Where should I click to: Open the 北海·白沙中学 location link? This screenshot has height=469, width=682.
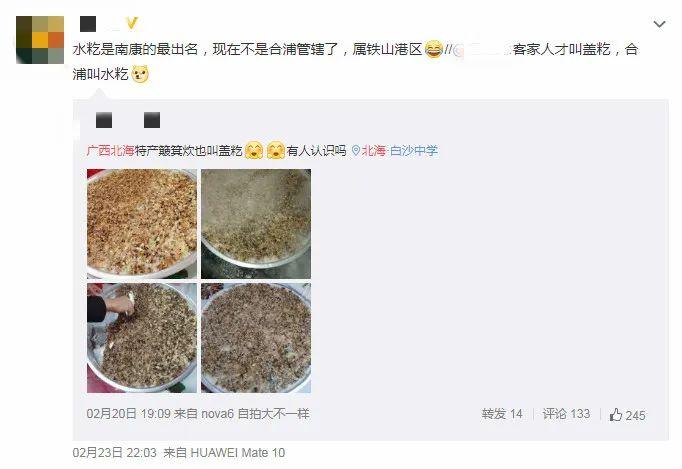point(399,151)
